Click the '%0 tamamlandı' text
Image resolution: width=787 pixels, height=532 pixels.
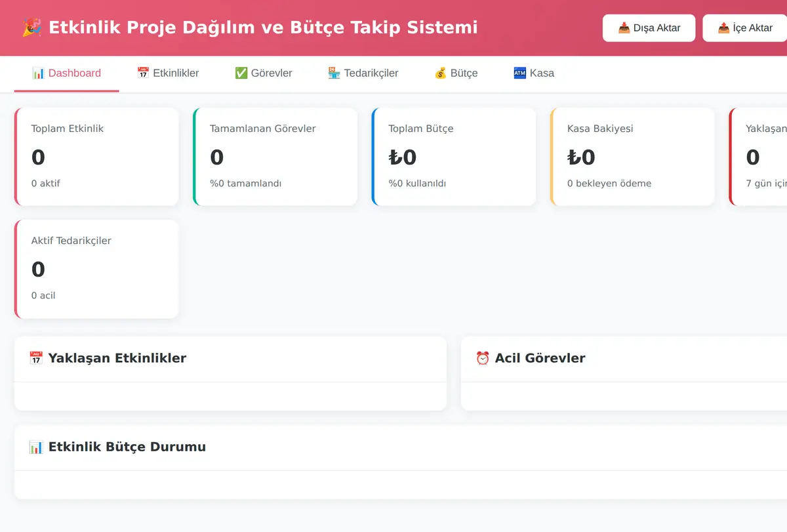click(246, 184)
